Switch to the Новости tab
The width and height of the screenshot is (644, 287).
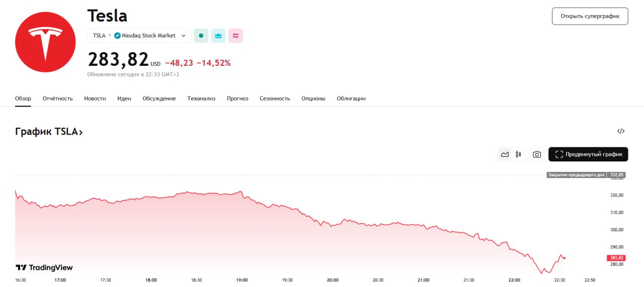point(95,99)
